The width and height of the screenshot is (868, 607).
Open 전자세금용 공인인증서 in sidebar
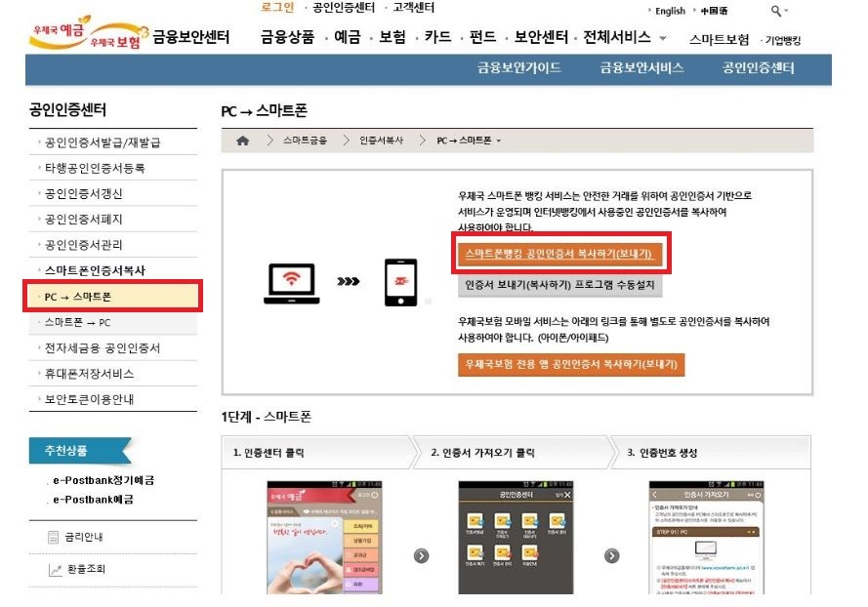click(103, 348)
